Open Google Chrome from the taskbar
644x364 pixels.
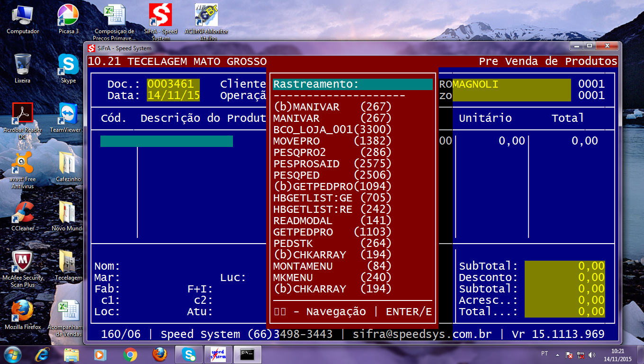coord(130,355)
